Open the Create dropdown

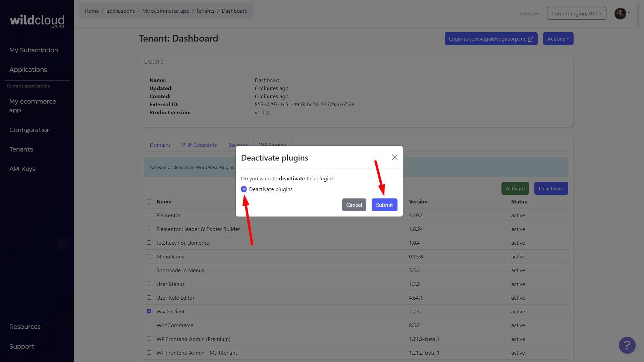pos(529,14)
